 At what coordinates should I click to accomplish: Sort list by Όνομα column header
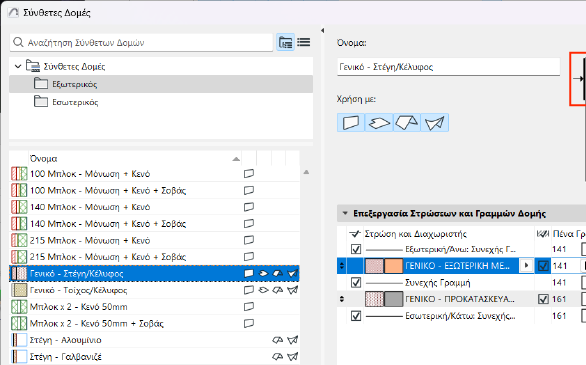pyautogui.click(x=135, y=159)
